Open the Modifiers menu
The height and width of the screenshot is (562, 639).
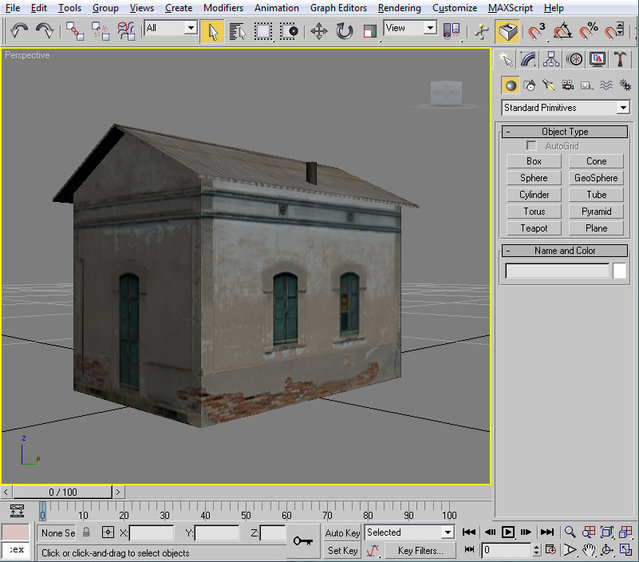pos(222,8)
